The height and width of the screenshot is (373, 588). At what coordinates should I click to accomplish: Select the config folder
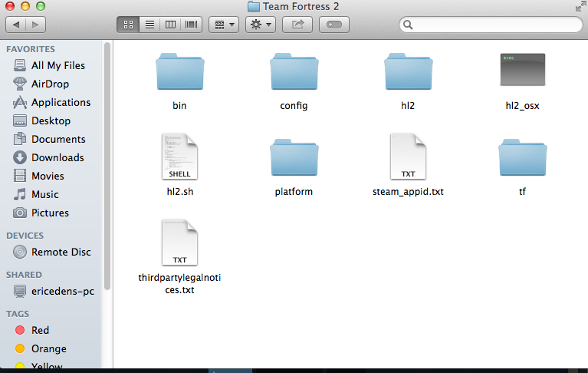coord(294,81)
